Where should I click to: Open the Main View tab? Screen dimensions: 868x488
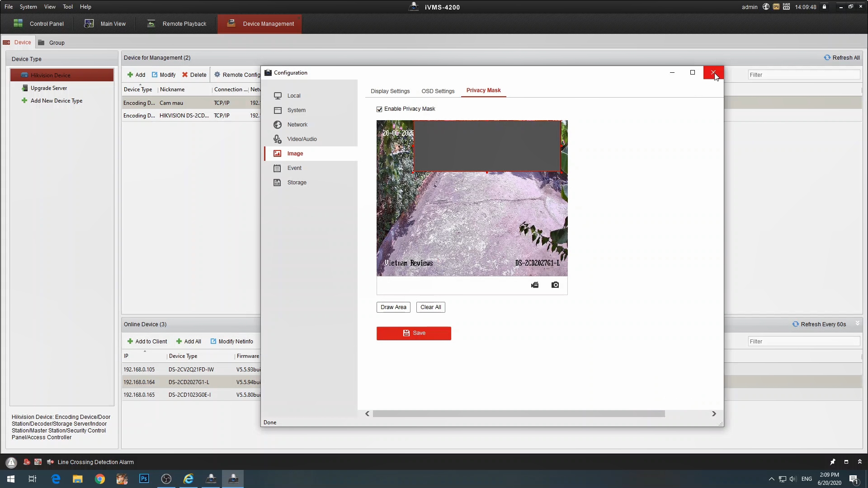coord(105,24)
